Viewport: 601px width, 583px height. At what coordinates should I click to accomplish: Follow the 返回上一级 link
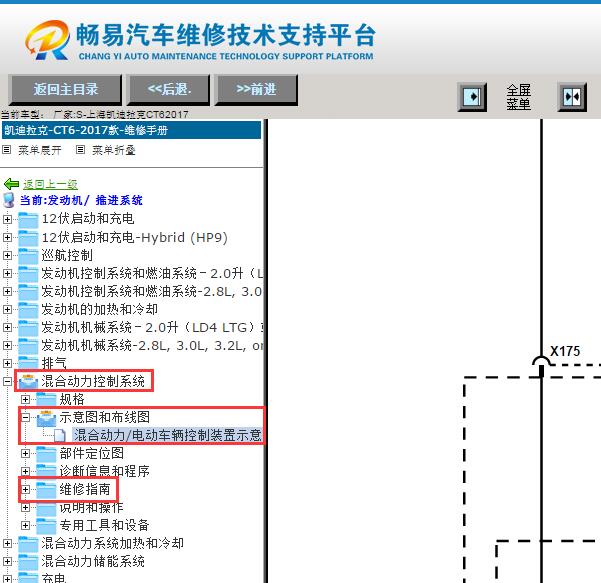pyautogui.click(x=50, y=184)
